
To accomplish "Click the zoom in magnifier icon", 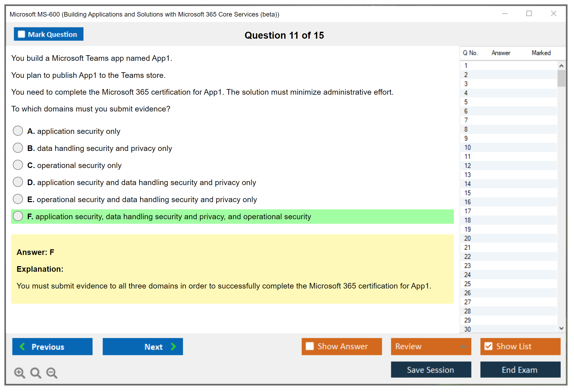I will coord(19,373).
